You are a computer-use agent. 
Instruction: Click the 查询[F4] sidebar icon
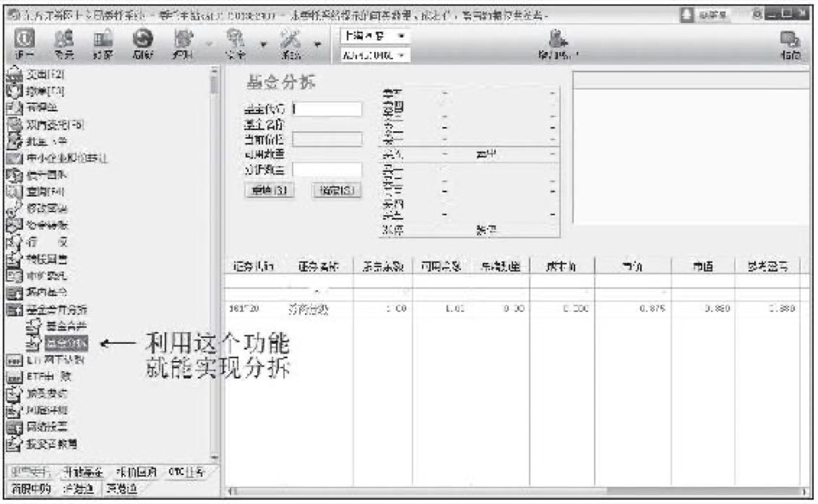pyautogui.click(x=14, y=192)
